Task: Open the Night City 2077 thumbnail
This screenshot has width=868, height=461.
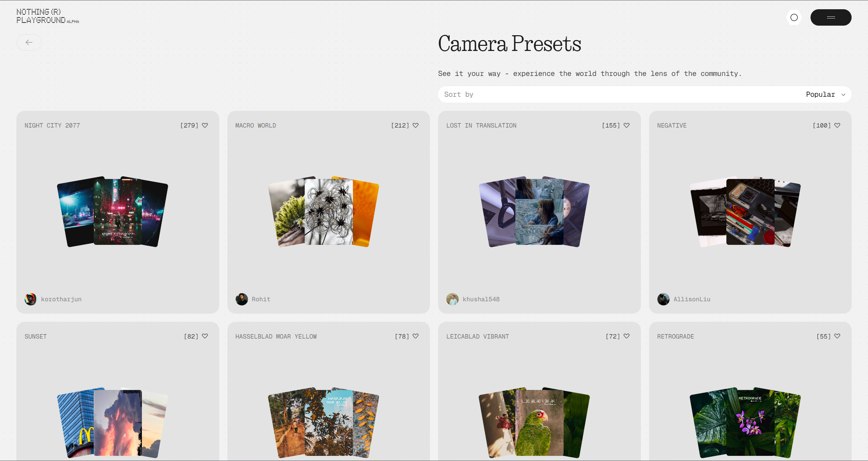Action: tap(118, 211)
